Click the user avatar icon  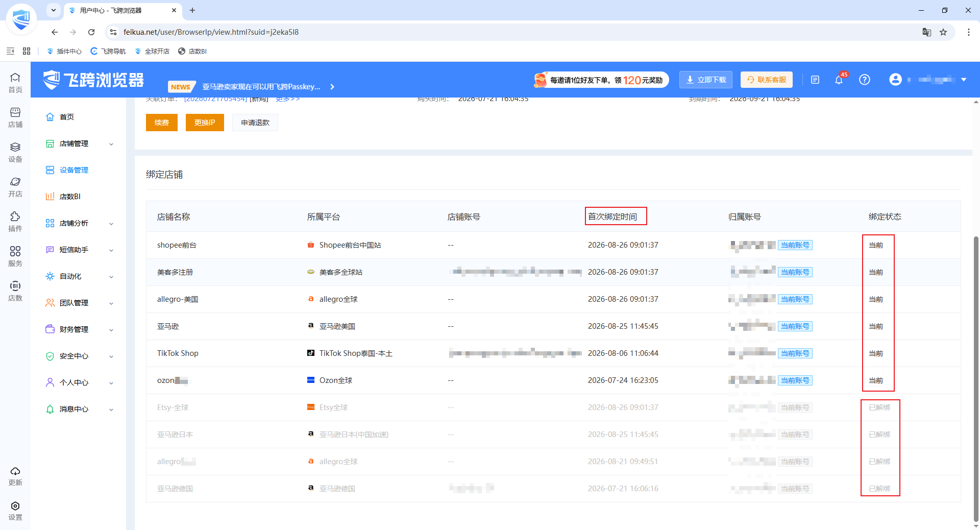point(895,80)
